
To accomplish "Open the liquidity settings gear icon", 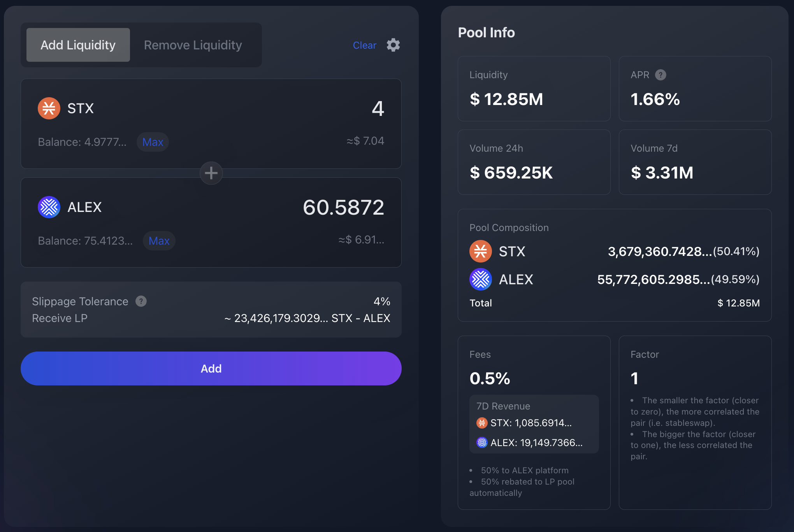I will pos(393,45).
